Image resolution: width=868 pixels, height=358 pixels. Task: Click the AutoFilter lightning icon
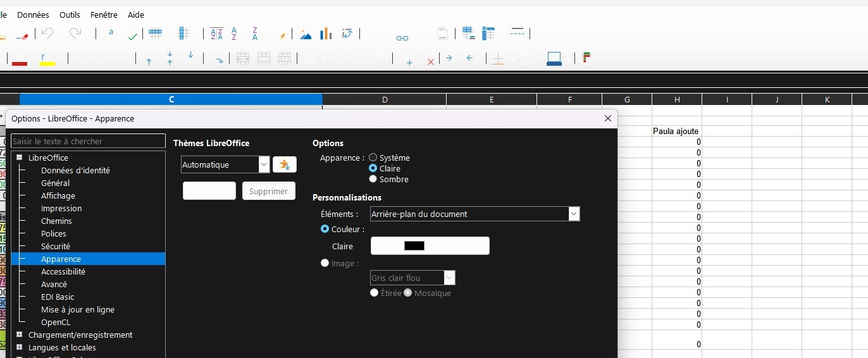click(x=282, y=35)
